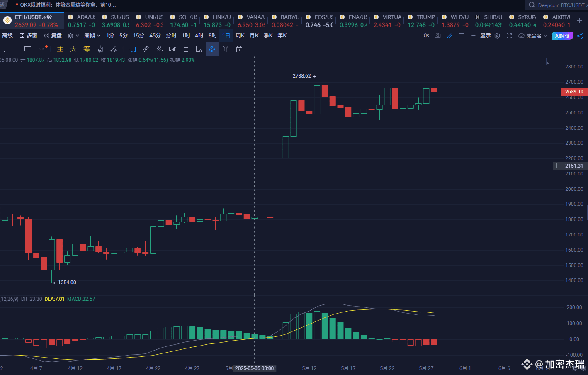This screenshot has height=375, width=588.
Task: Remove all drawings with trash icon
Action: pos(238,49)
